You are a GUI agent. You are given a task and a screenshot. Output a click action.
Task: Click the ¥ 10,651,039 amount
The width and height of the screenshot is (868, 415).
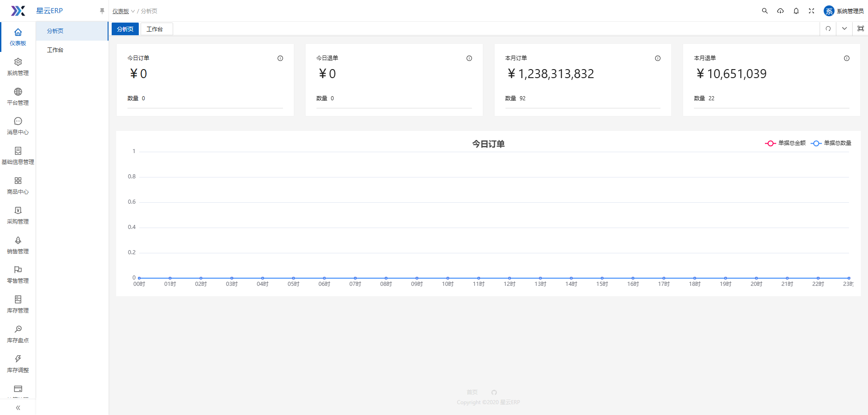pos(731,74)
